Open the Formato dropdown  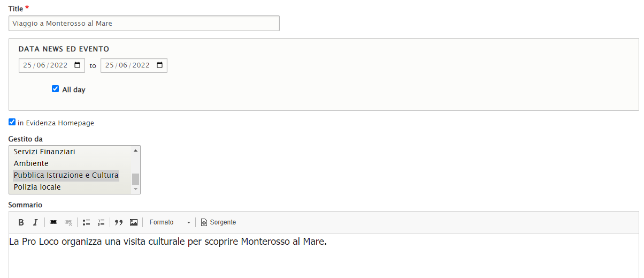tap(170, 222)
